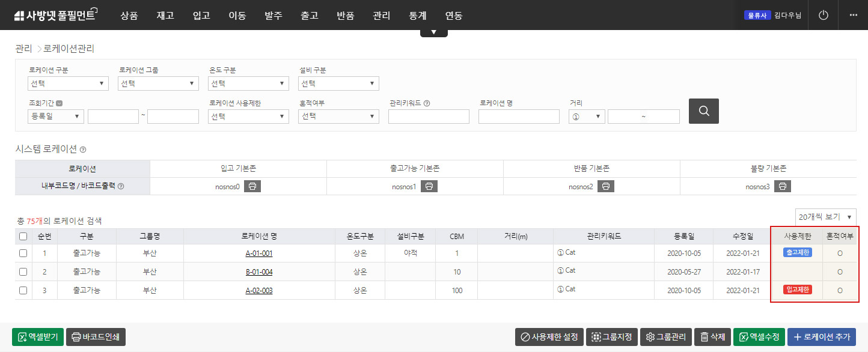Print barcode for nosnos3 불량 기본존
Screen dimensions: 868x352
pyautogui.click(x=782, y=187)
